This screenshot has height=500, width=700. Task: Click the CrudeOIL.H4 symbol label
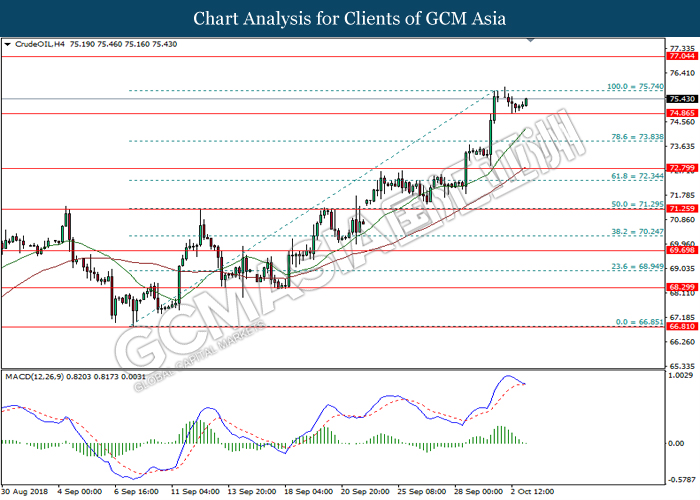[x=40, y=44]
